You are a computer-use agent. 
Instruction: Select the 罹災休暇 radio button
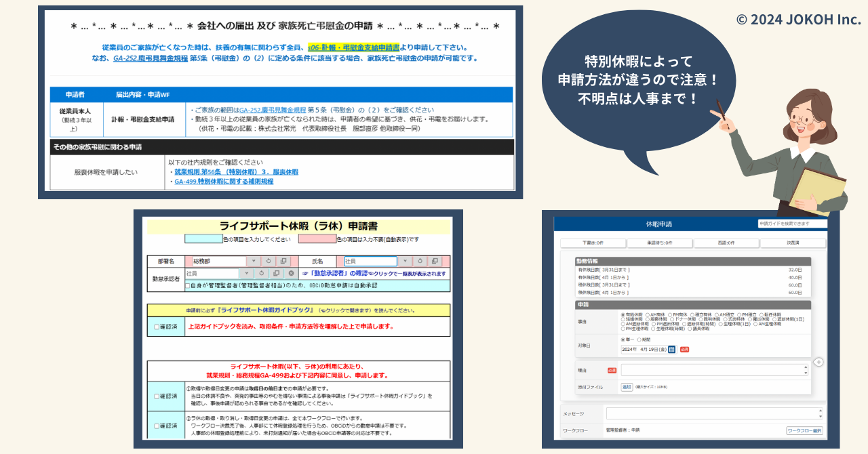point(750,319)
